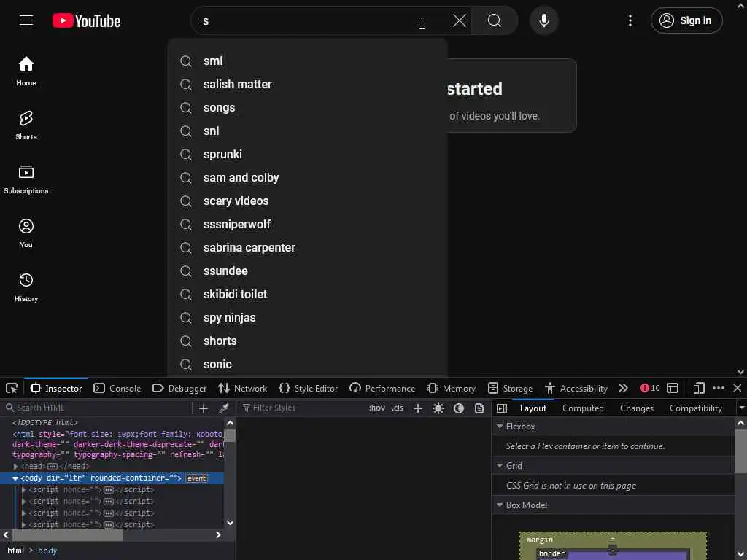Create a new node with plus icon

click(x=204, y=408)
